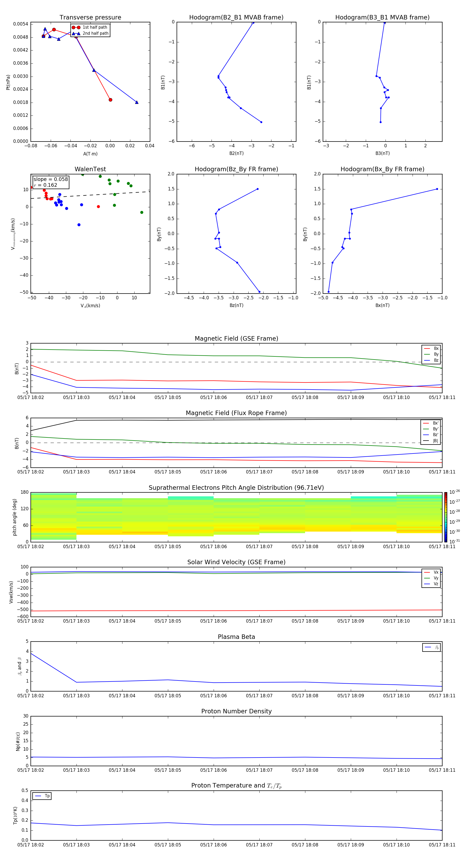Image resolution: width=473 pixels, height=868 pixels.
Task: Click the "Magnetic Field (GSE Frame)" title
Action: click(x=236, y=339)
